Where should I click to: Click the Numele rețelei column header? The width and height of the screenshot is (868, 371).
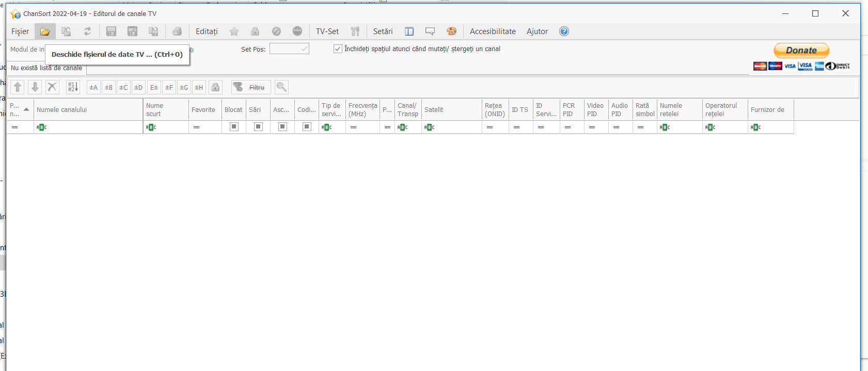click(680, 109)
